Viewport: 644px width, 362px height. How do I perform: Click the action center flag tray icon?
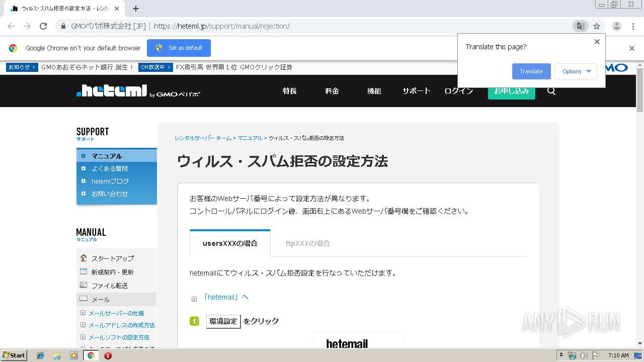pos(596,355)
